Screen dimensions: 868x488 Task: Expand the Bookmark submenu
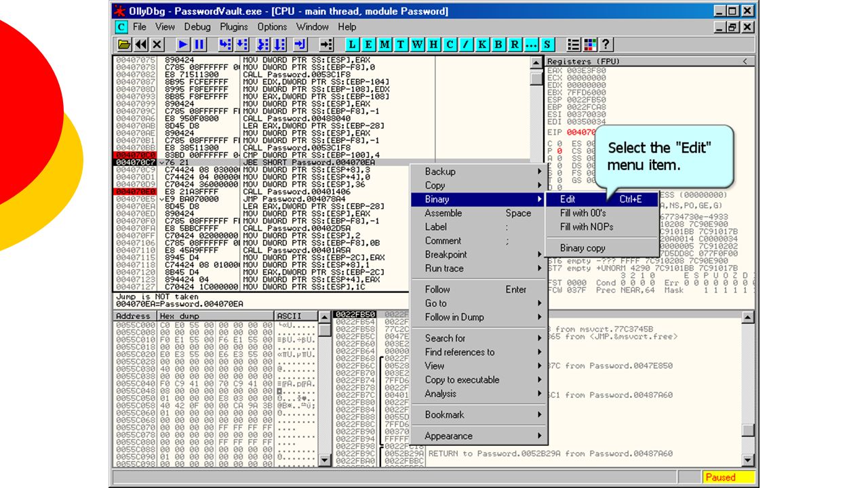(479, 415)
